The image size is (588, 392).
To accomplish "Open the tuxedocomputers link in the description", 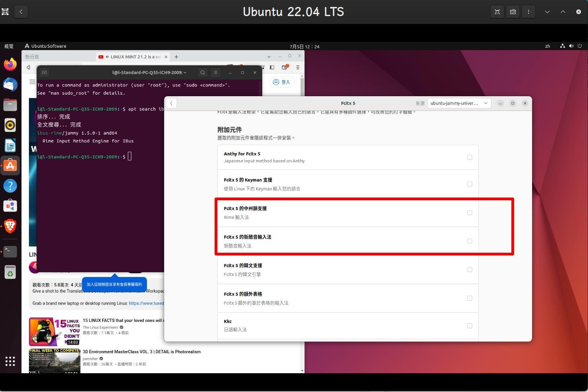I will click(147, 303).
